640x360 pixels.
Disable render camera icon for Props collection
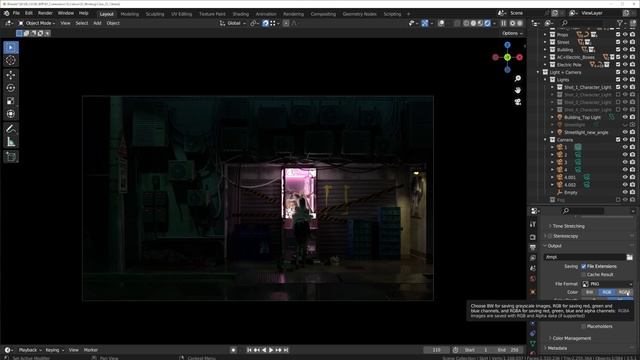(x=632, y=35)
